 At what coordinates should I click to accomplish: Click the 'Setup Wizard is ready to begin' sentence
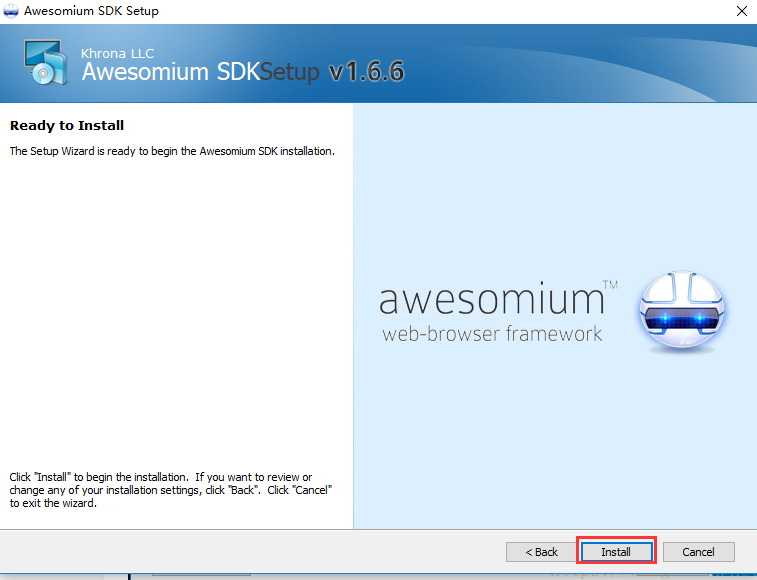(x=172, y=151)
